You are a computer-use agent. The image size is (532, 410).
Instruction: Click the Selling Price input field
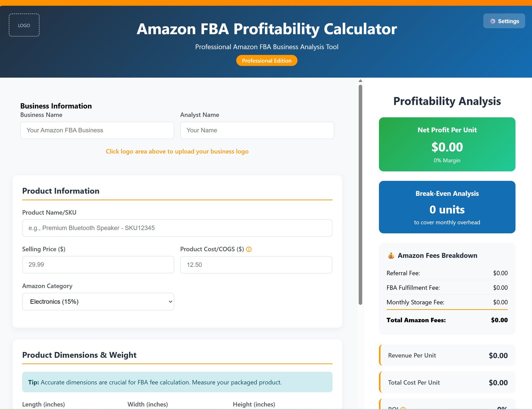[x=98, y=265]
